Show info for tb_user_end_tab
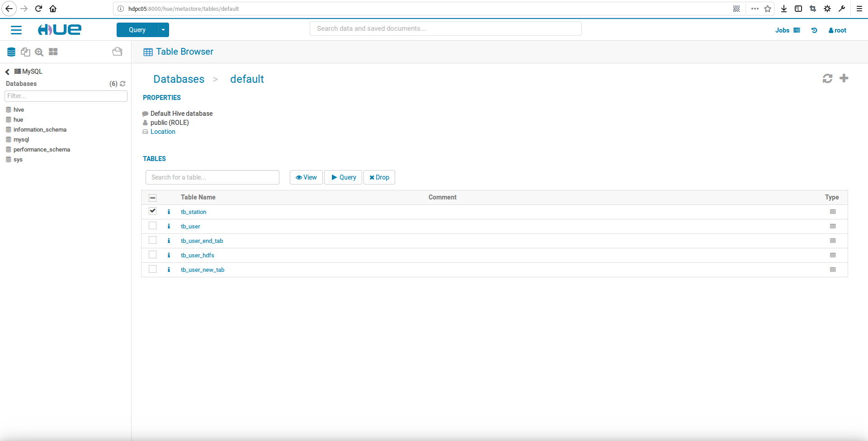This screenshot has height=441, width=868. click(169, 241)
